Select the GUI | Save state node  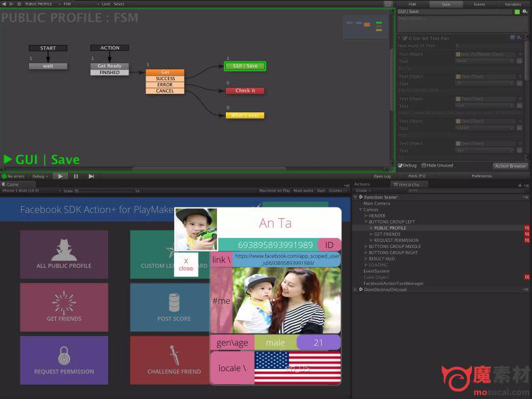[x=245, y=66]
